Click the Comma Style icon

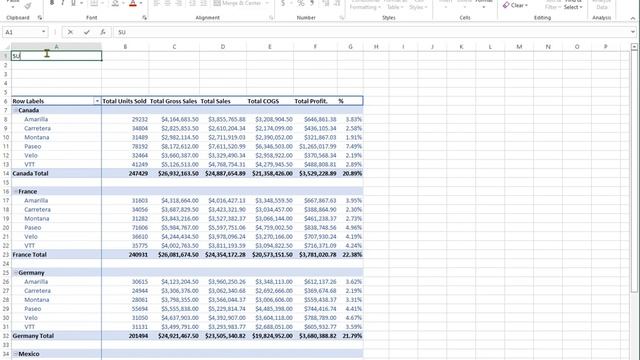[x=312, y=3]
